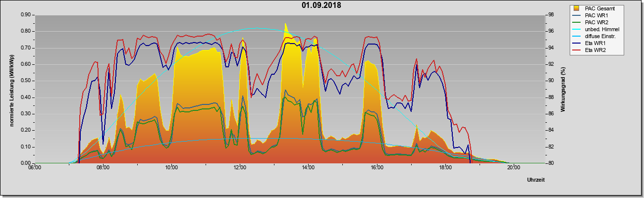Click the red Eta WR2 line sample in legend

(577, 50)
